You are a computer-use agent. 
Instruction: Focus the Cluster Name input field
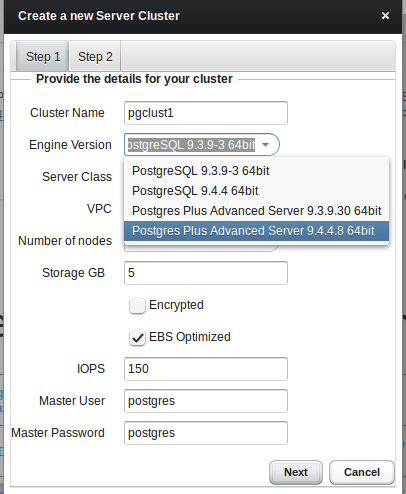(206, 113)
